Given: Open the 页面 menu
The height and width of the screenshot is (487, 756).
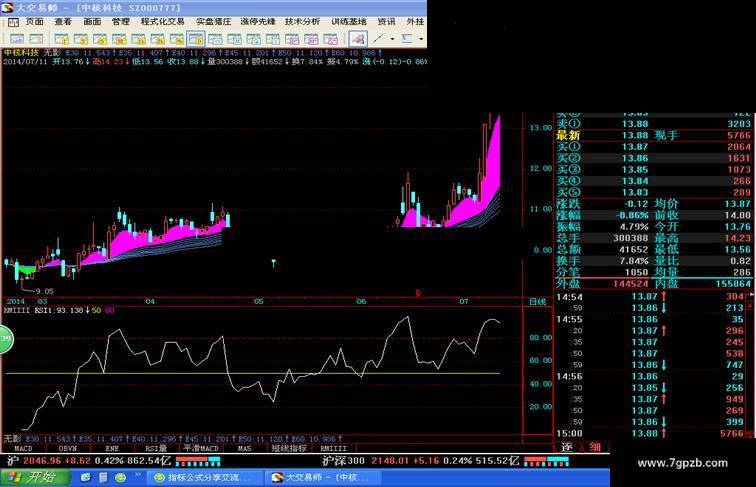Looking at the screenshot, I should pos(34,22).
